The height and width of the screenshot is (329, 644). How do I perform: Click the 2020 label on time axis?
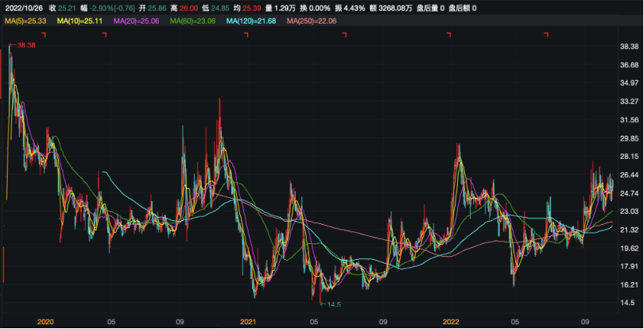pyautogui.click(x=45, y=322)
